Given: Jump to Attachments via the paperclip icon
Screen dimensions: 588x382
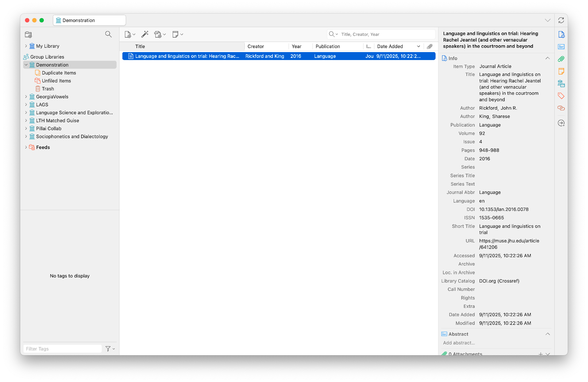Looking at the screenshot, I should click(x=561, y=59).
